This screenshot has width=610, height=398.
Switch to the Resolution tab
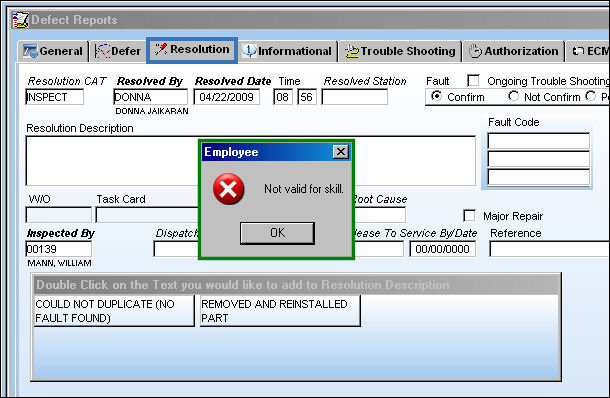(x=192, y=50)
